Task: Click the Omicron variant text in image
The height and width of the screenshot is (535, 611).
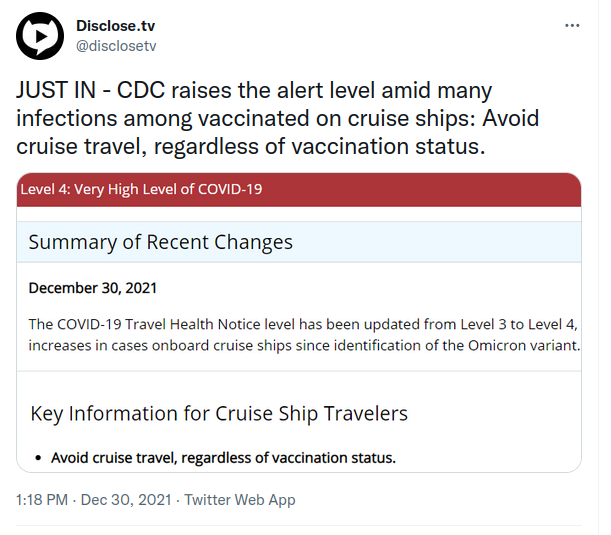Action: pos(524,346)
